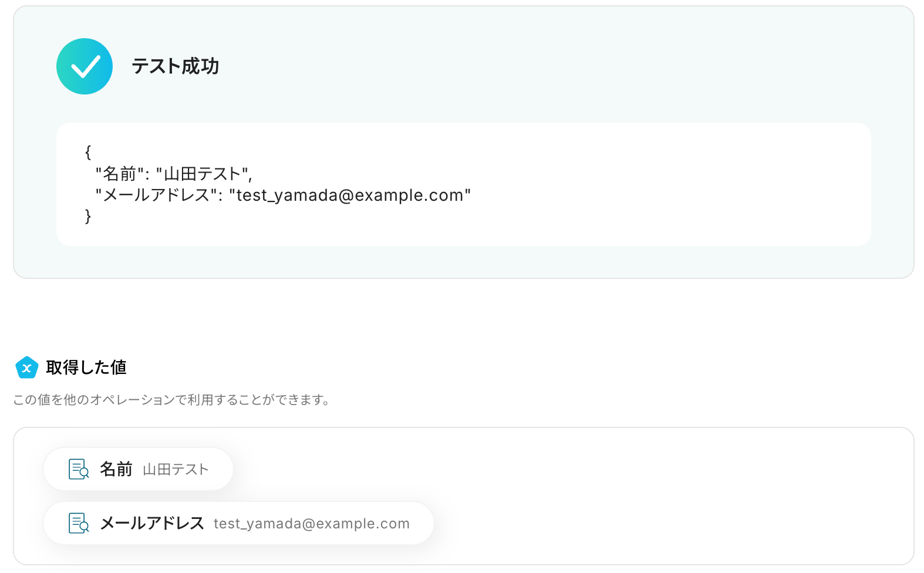924x573 pixels.
Task: Click test_yamada@example.com in the メールアドレス chip
Action: pyautogui.click(x=311, y=524)
